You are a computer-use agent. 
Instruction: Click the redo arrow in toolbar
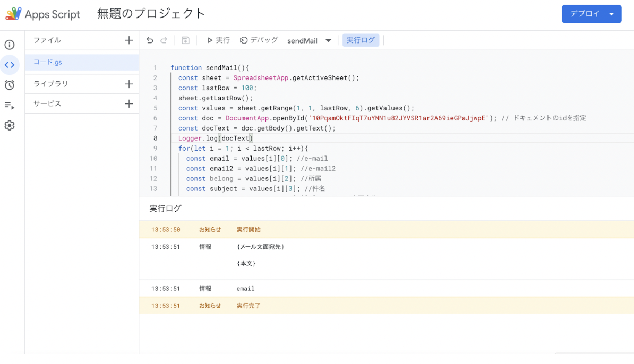point(164,40)
